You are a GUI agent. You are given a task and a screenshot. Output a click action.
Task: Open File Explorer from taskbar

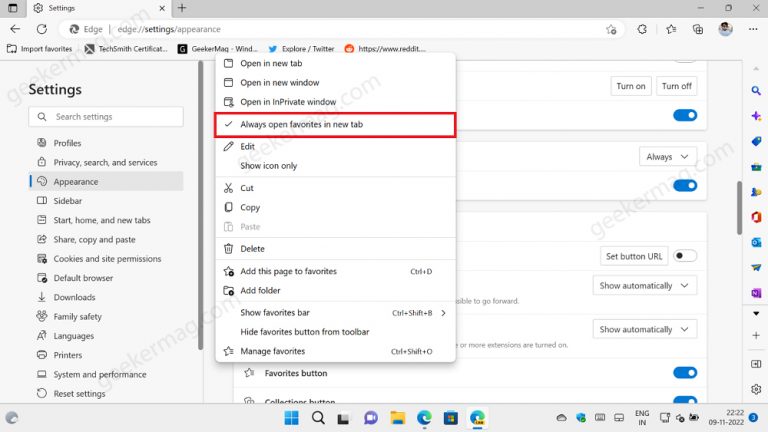point(397,418)
